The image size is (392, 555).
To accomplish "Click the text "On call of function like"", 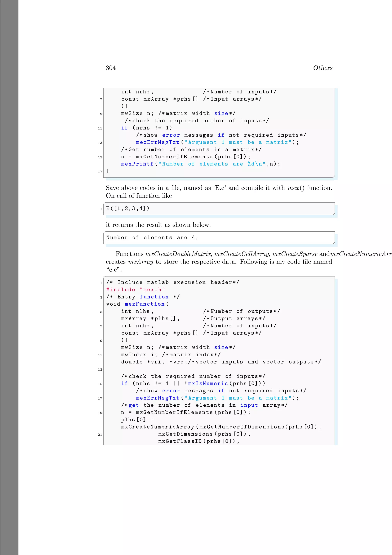I will click(x=139, y=196).
